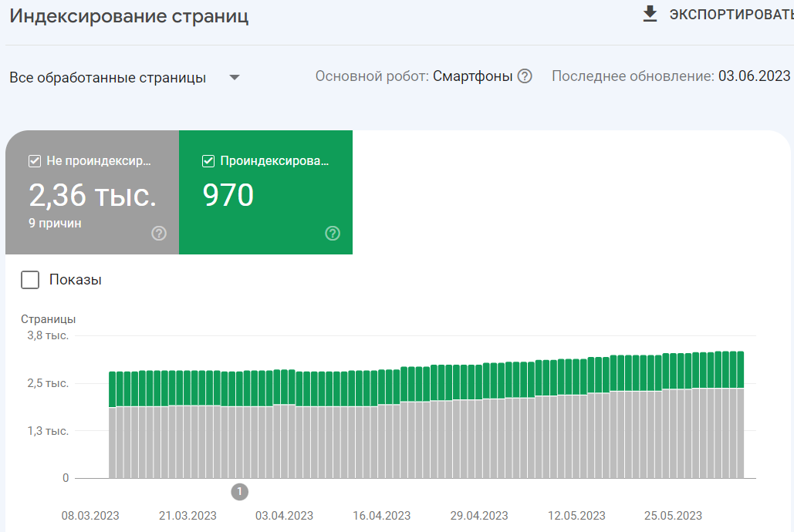Click the numbered "1" marker below the chart
794x532 pixels.
[x=239, y=491]
